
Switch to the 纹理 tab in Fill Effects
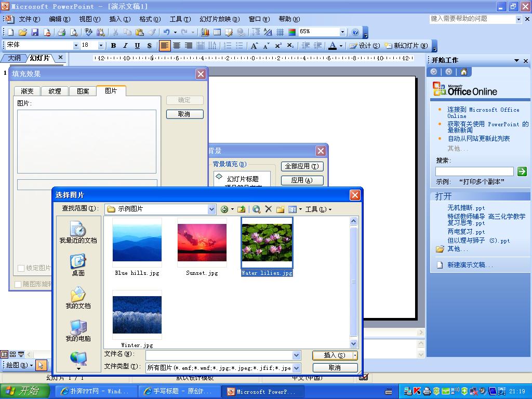pyautogui.click(x=55, y=91)
